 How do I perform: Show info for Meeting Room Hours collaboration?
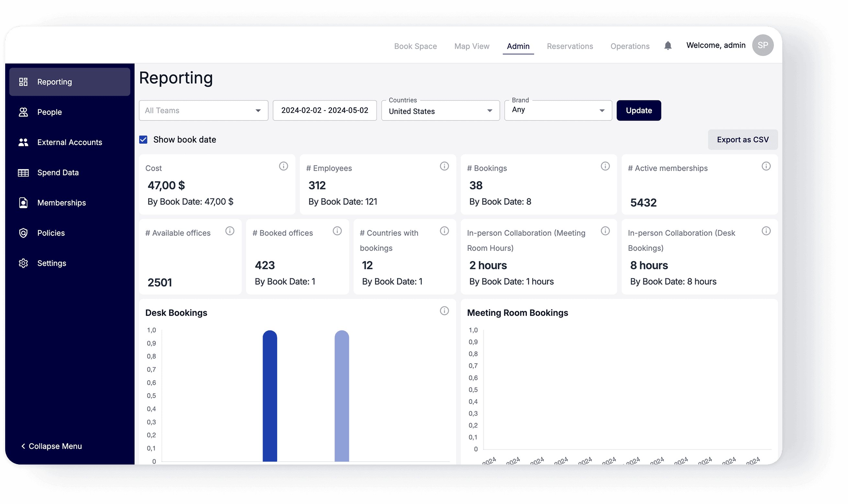click(x=605, y=231)
